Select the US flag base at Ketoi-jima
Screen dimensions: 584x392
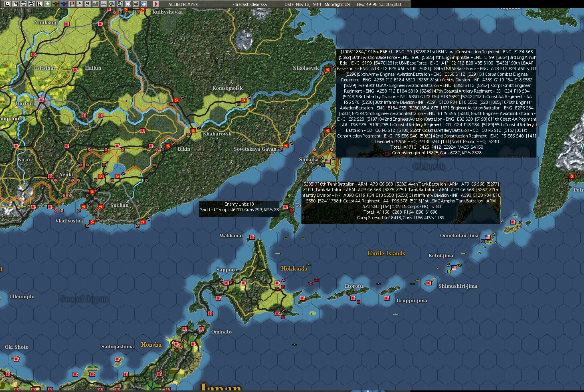[454, 267]
